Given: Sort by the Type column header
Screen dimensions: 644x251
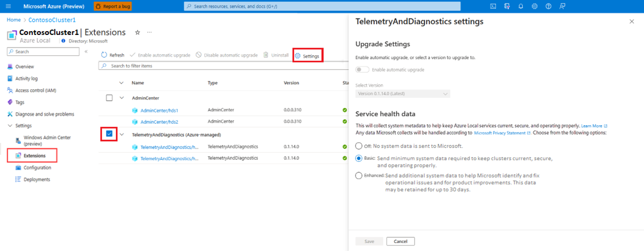Looking at the screenshot, I should point(212,83).
